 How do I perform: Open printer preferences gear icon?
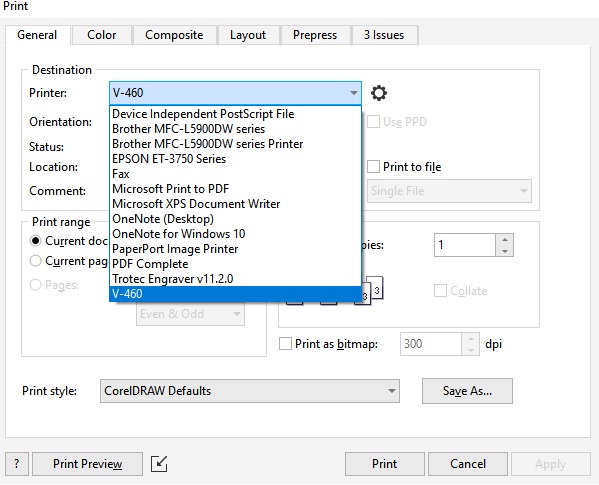pos(379,93)
